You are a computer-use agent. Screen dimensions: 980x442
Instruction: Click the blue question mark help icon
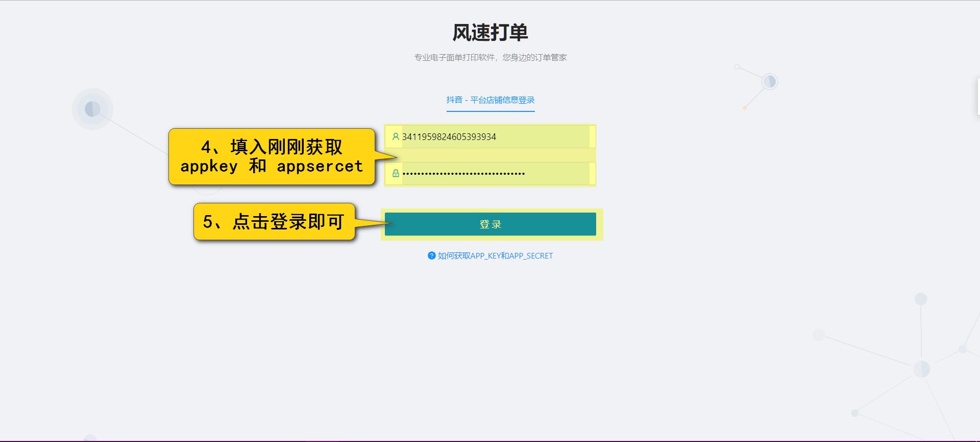432,255
